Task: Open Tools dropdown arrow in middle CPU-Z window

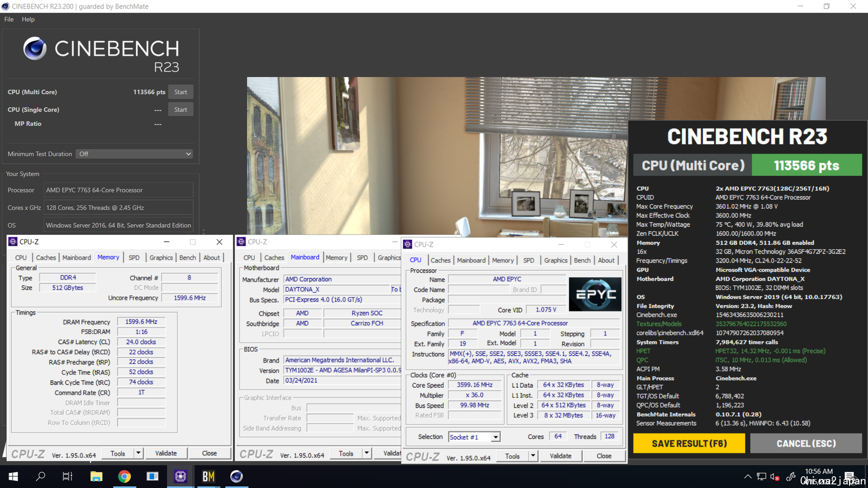Action: point(367,454)
